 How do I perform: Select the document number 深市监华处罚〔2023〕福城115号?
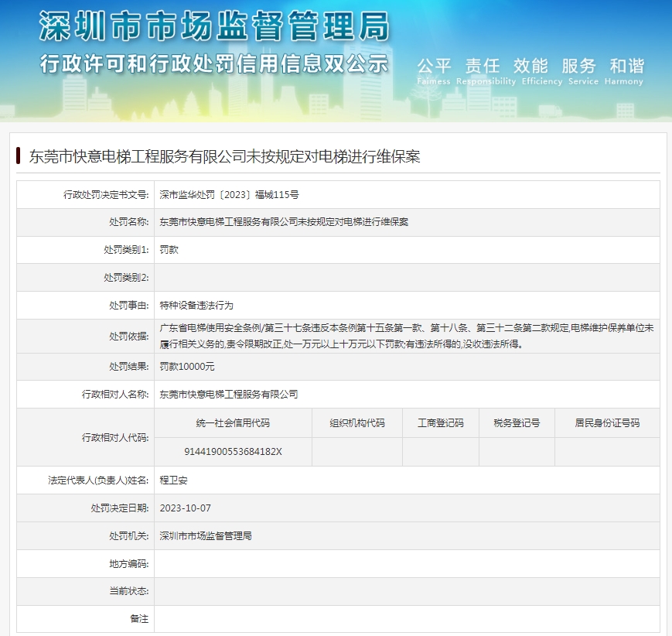(230, 195)
